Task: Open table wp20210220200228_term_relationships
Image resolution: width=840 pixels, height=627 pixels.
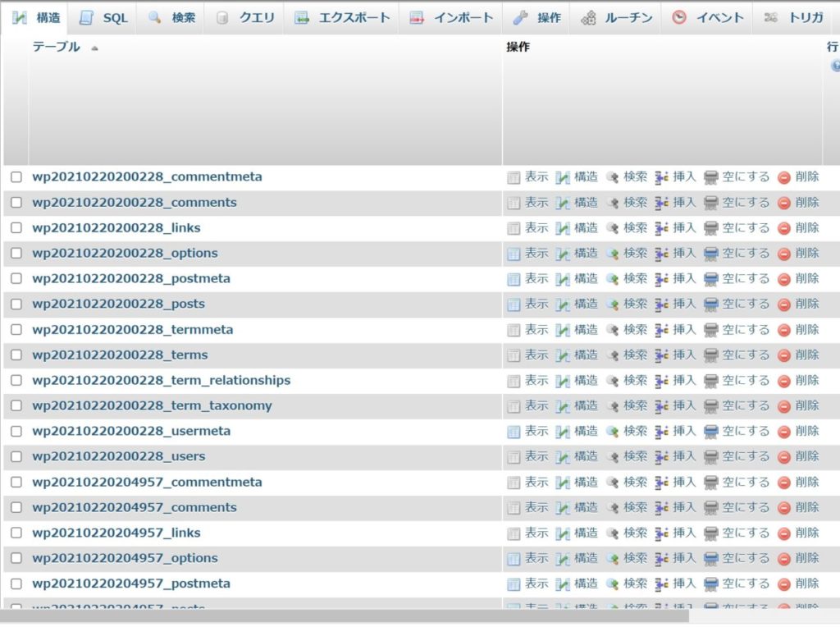Action: point(162,380)
